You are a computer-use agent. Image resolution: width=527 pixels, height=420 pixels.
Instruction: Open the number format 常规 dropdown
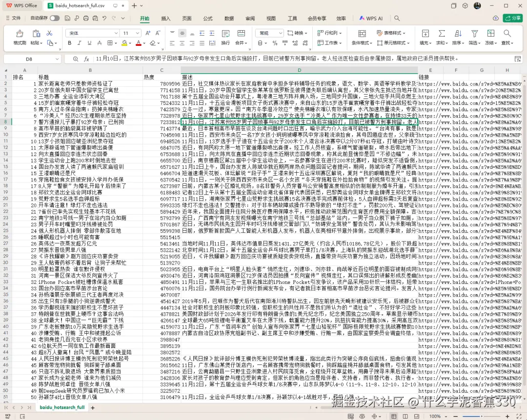tap(280, 33)
